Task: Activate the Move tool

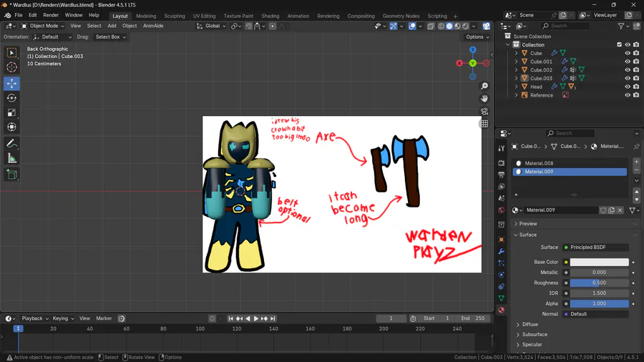Action: pos(11,84)
